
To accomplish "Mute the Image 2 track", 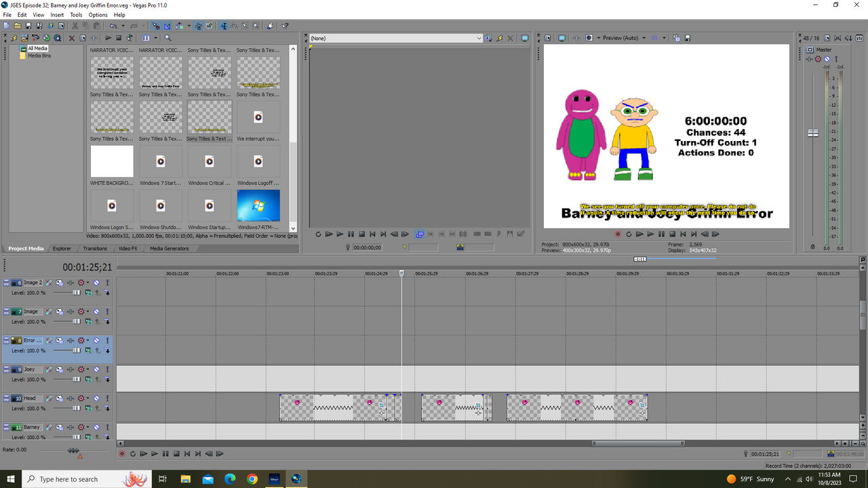I will [x=96, y=283].
